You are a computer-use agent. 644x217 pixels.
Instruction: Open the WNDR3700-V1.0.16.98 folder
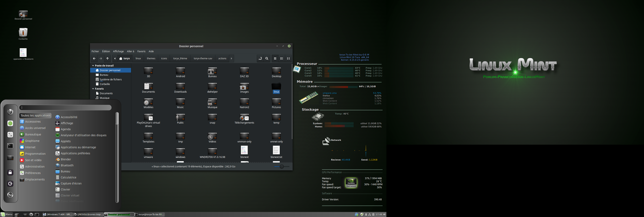tap(212, 152)
